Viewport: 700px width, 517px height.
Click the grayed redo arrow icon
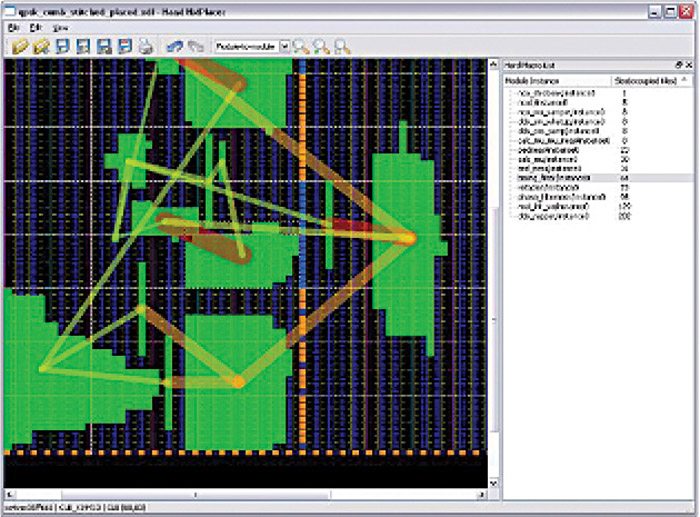[x=195, y=46]
